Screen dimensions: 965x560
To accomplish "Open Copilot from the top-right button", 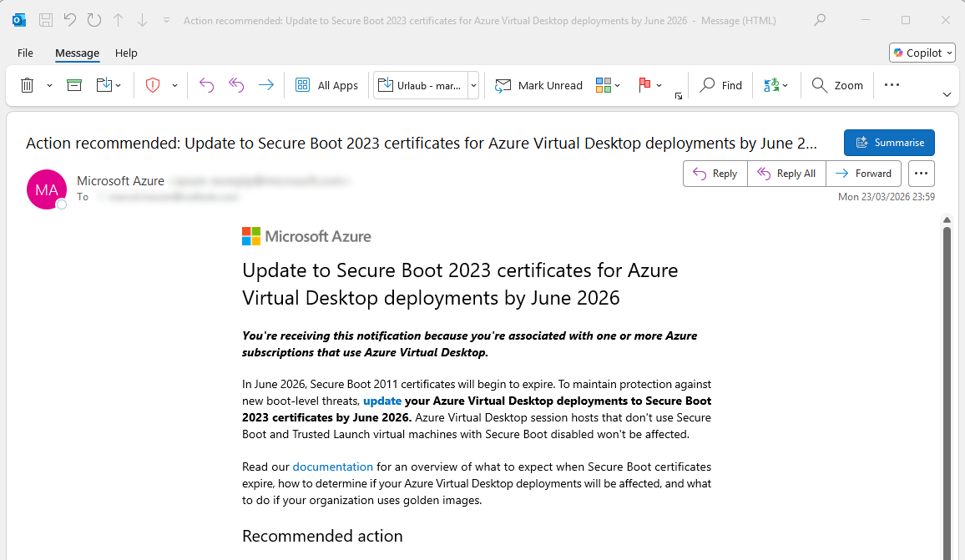I will tap(922, 52).
